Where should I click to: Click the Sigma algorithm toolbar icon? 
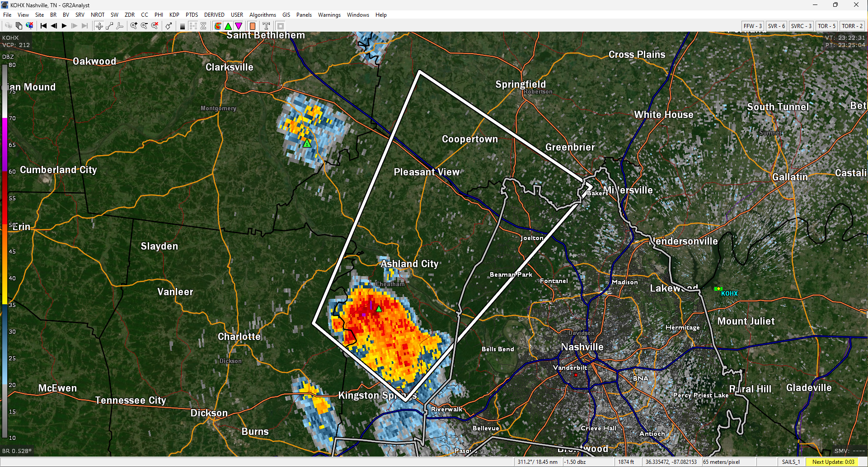(x=203, y=26)
